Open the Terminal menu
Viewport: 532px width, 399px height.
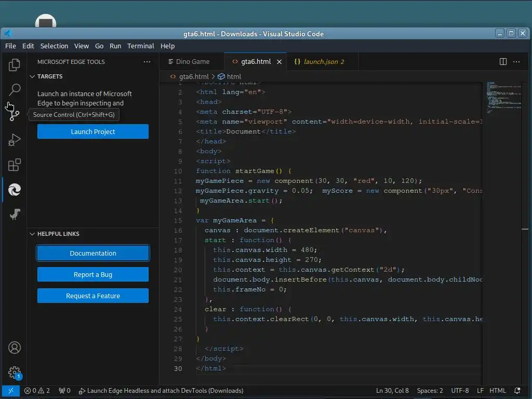click(140, 46)
